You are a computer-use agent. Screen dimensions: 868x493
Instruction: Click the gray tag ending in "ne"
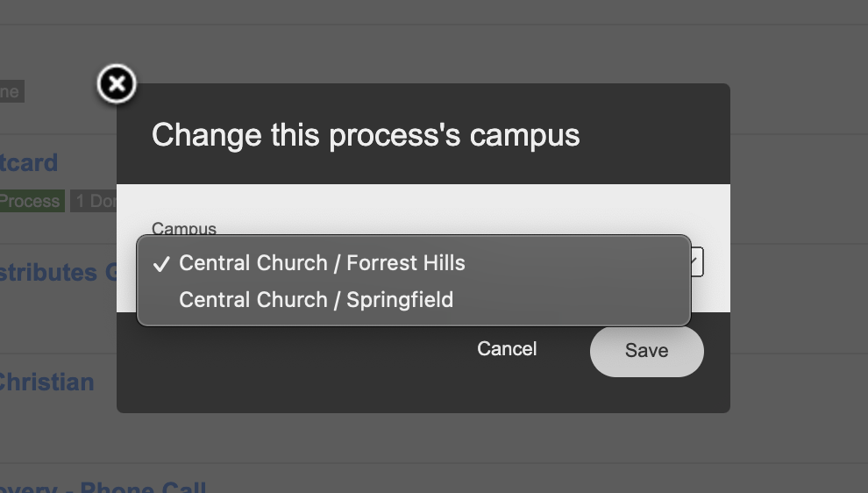tap(11, 91)
